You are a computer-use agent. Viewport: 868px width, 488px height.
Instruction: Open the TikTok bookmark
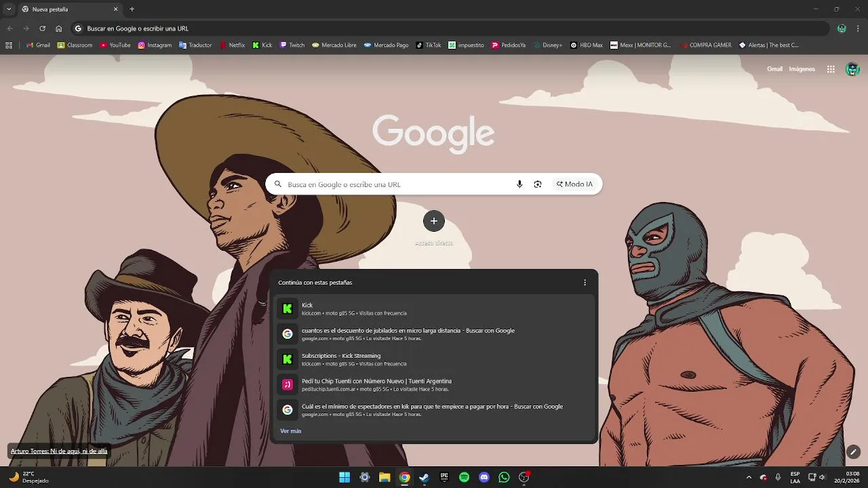point(429,45)
